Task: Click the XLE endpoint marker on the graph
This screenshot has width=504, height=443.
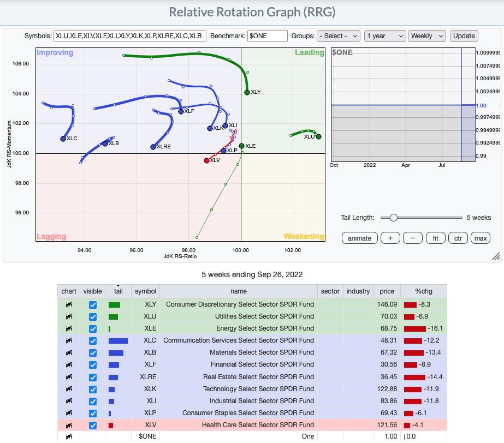Action: click(242, 146)
